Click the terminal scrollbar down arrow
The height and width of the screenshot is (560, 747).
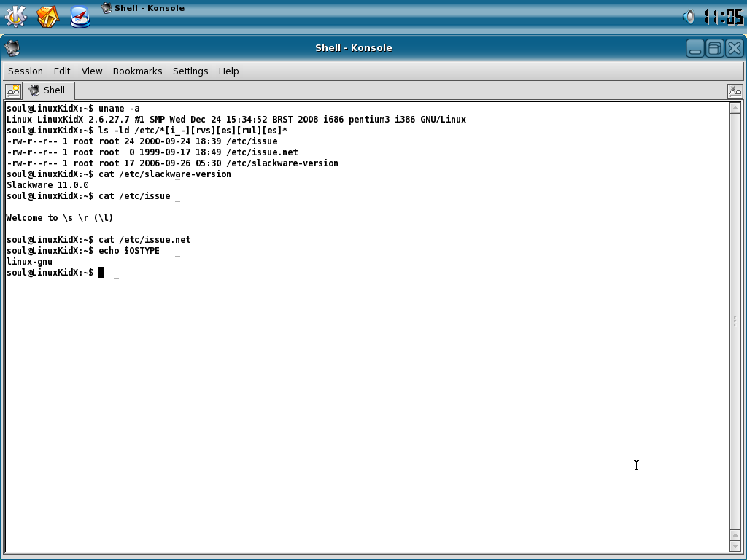735,546
